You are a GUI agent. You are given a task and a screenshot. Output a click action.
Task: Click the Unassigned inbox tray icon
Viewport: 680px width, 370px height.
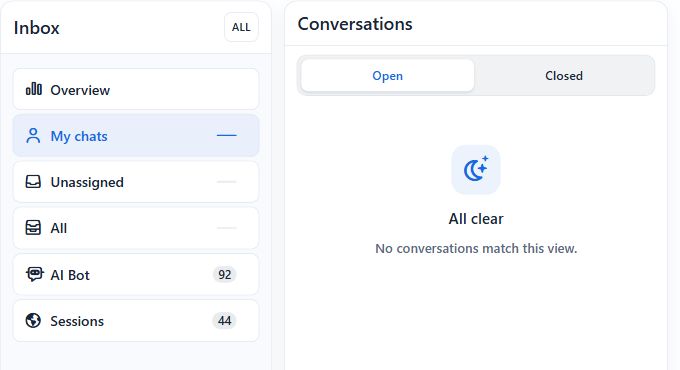(33, 182)
